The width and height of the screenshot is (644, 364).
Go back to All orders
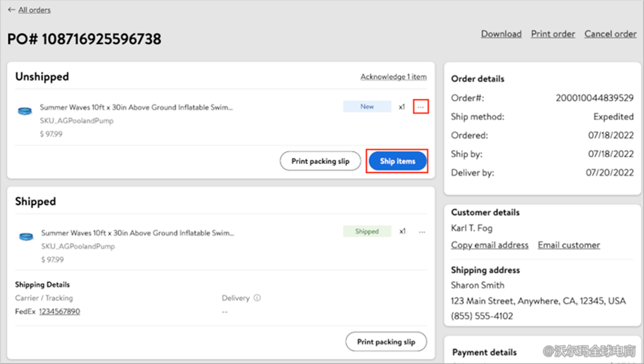34,10
